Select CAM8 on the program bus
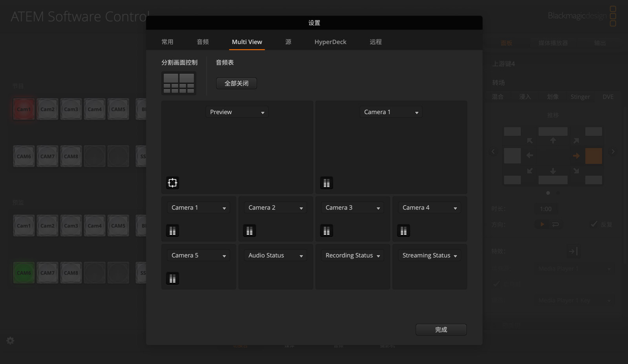Viewport: 628px width, 364px height. pyautogui.click(x=71, y=156)
